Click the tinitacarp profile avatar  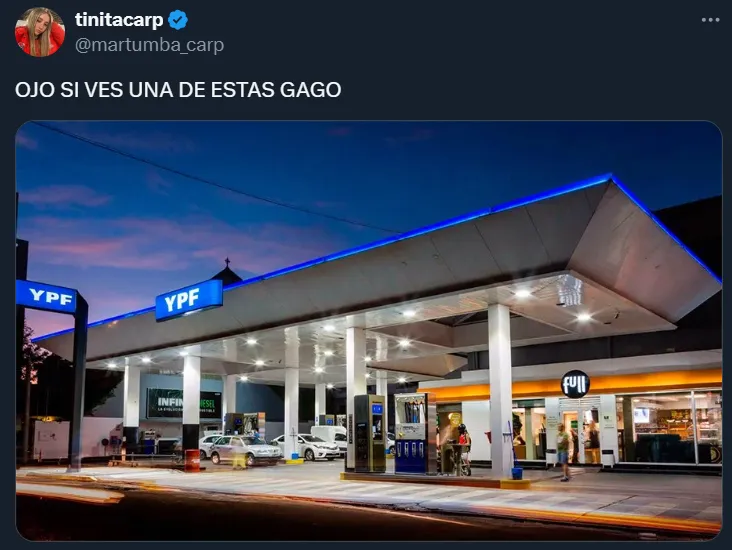(40, 32)
